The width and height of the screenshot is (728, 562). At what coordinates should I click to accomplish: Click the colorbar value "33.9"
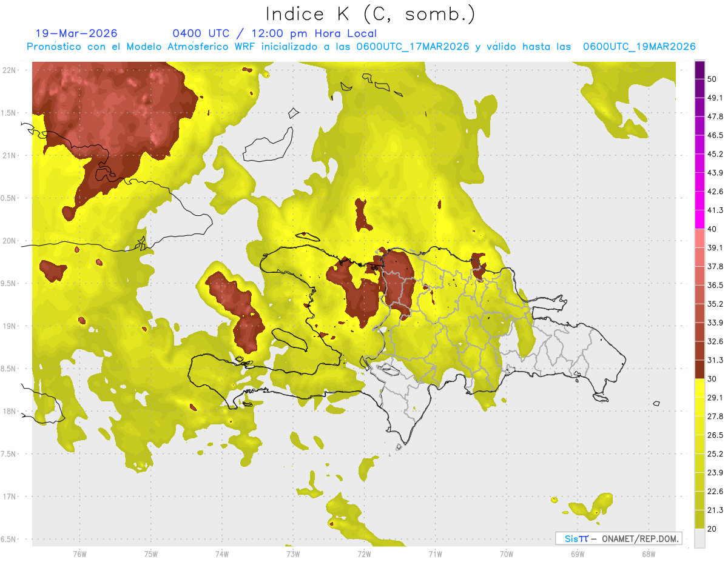click(715, 323)
